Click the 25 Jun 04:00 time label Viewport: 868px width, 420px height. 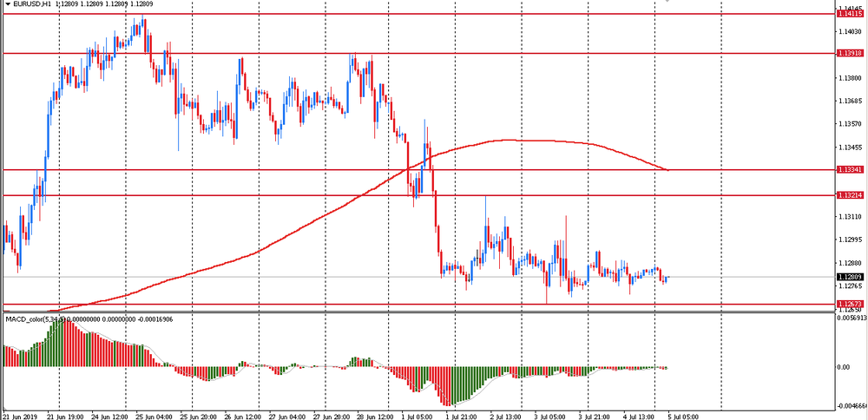pos(154,417)
